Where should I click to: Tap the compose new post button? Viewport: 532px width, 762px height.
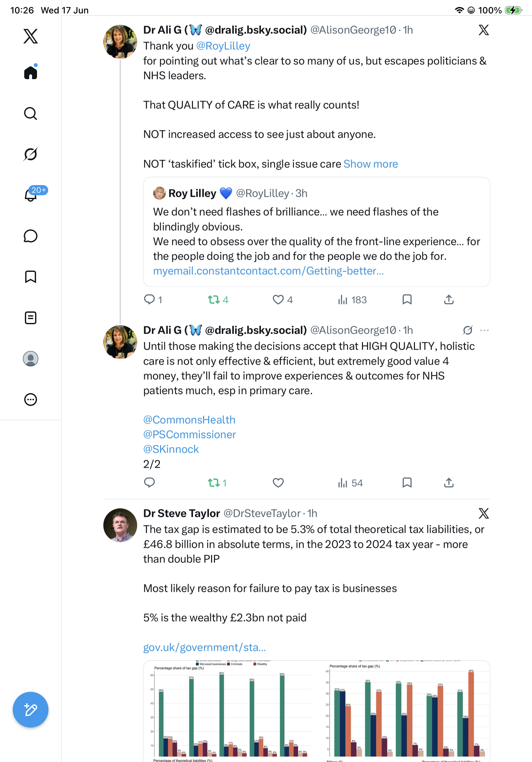pos(31,710)
